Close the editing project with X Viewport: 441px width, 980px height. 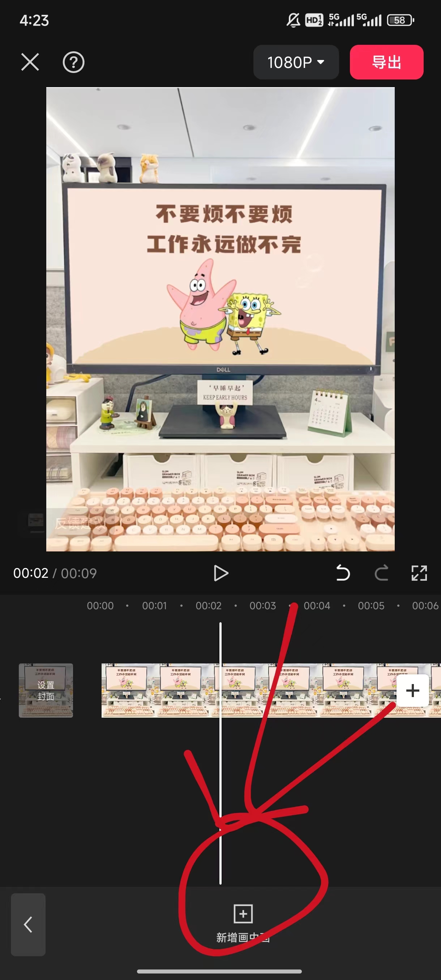coord(30,62)
